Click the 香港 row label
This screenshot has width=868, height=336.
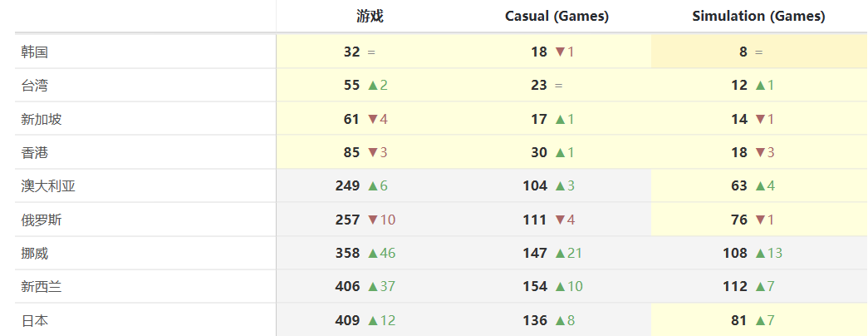35,153
